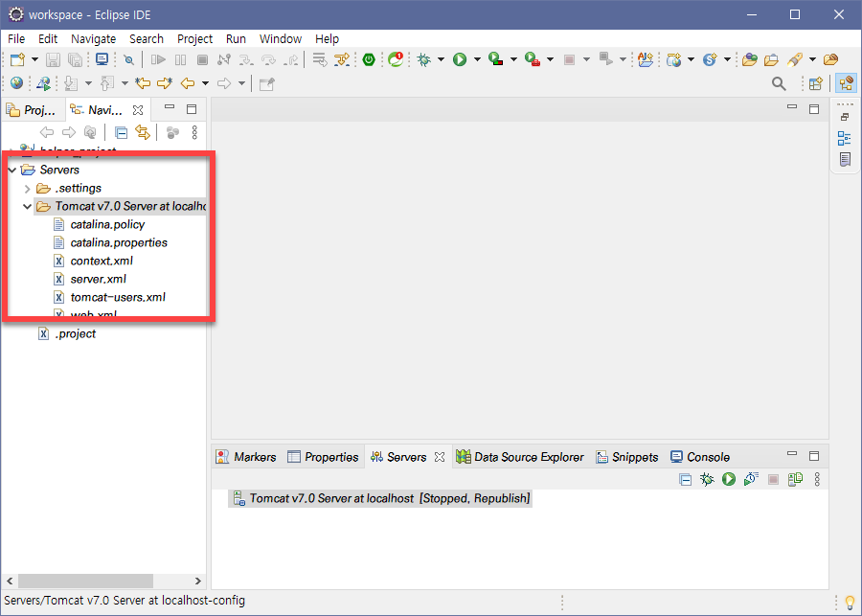Switch to the Project Explorer tab
The width and height of the screenshot is (862, 616).
click(x=32, y=110)
